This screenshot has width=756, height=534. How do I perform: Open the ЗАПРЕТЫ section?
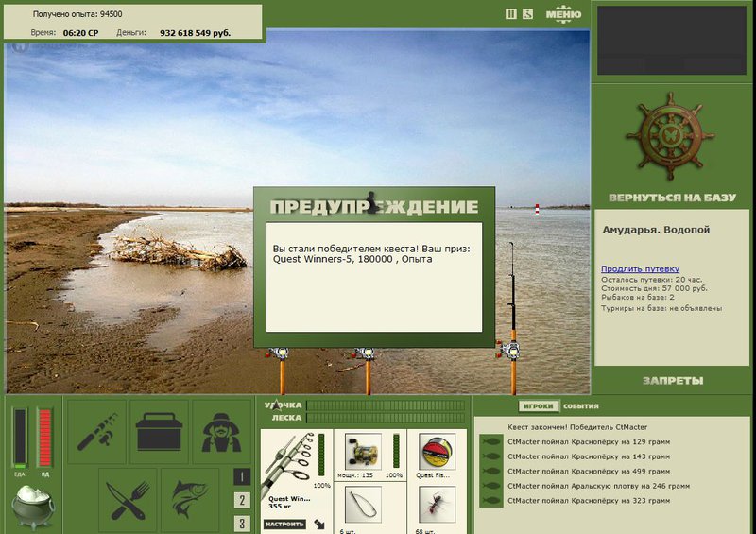(x=673, y=381)
